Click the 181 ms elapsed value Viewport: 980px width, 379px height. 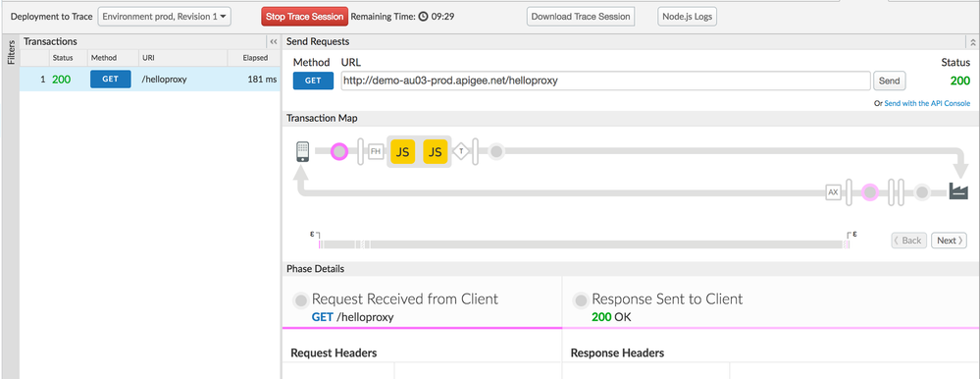[x=263, y=80]
